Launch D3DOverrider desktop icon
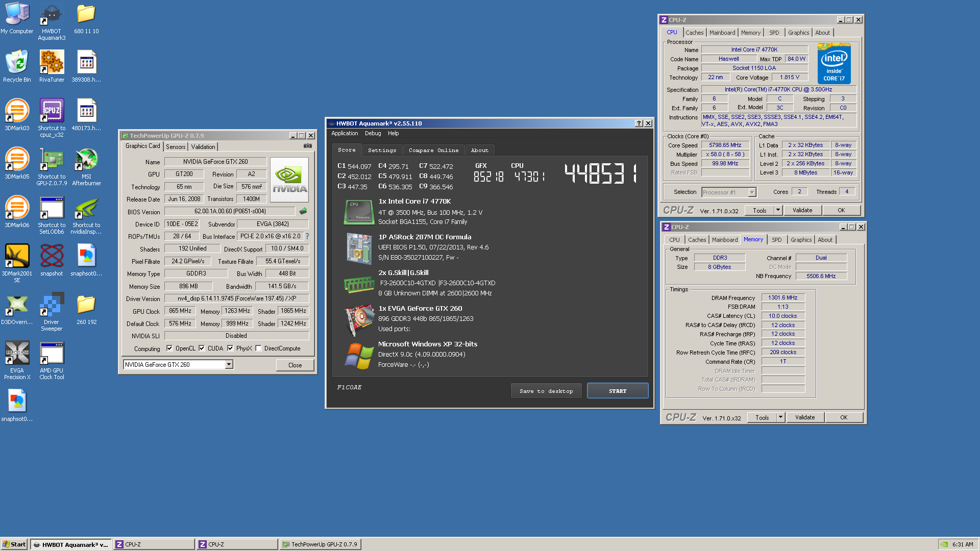 coord(17,309)
